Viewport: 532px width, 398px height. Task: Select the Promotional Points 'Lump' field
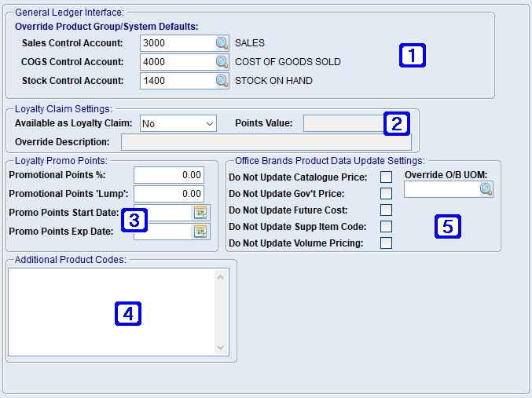(x=168, y=194)
